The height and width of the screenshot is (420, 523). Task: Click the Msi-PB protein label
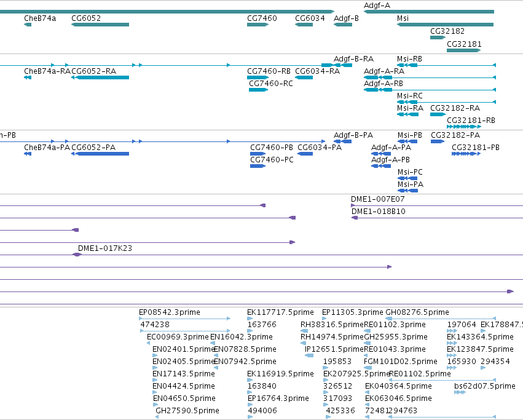(x=409, y=135)
